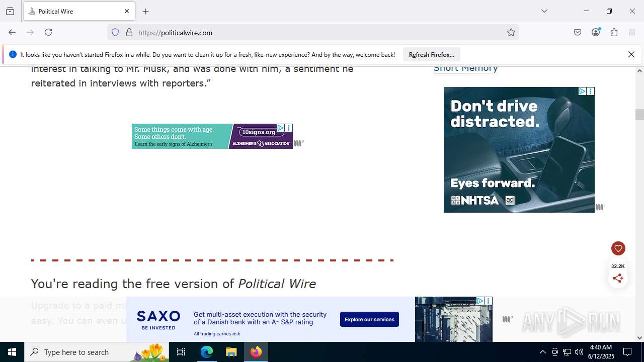Close the Political Wire tab
The width and height of the screenshot is (644, 362).
pyautogui.click(x=127, y=11)
